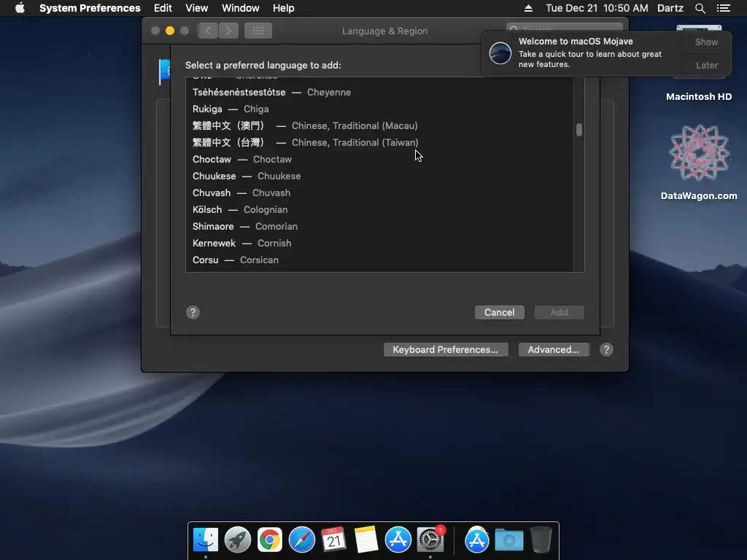Click the dimmed Add button

(560, 312)
